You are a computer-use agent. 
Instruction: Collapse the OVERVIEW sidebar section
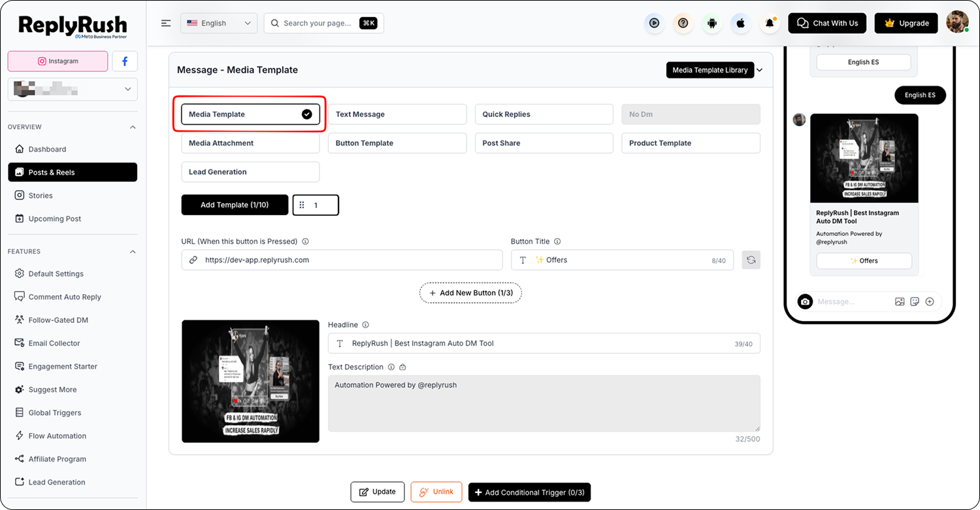point(133,127)
